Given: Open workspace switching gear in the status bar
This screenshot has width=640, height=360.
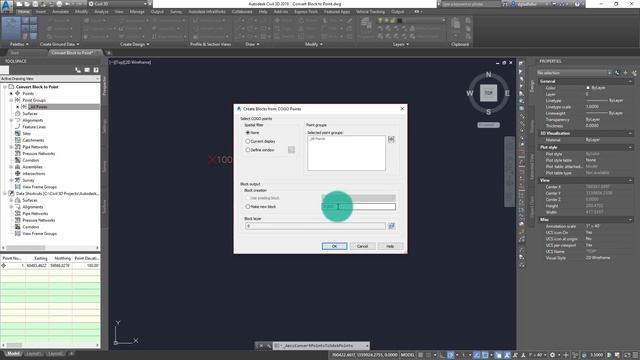Looking at the screenshot, I should pos(553,355).
